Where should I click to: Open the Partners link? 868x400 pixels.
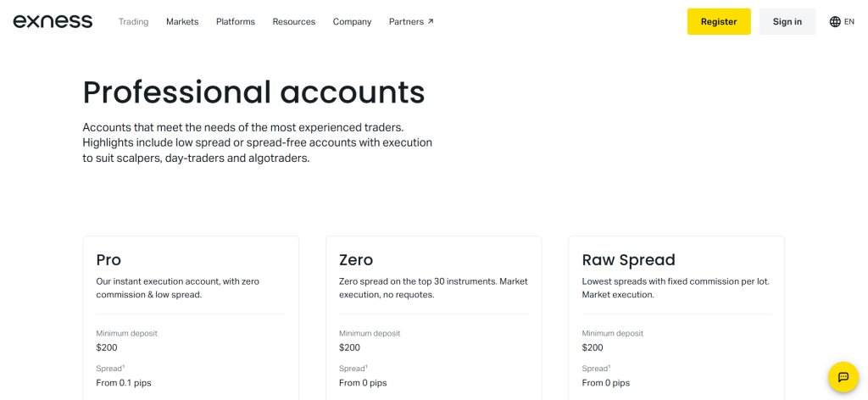(406, 22)
